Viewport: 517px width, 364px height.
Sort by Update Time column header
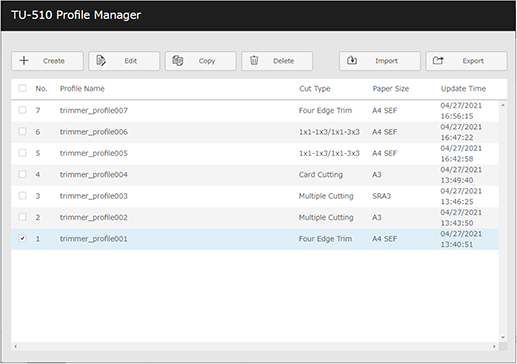pos(463,89)
